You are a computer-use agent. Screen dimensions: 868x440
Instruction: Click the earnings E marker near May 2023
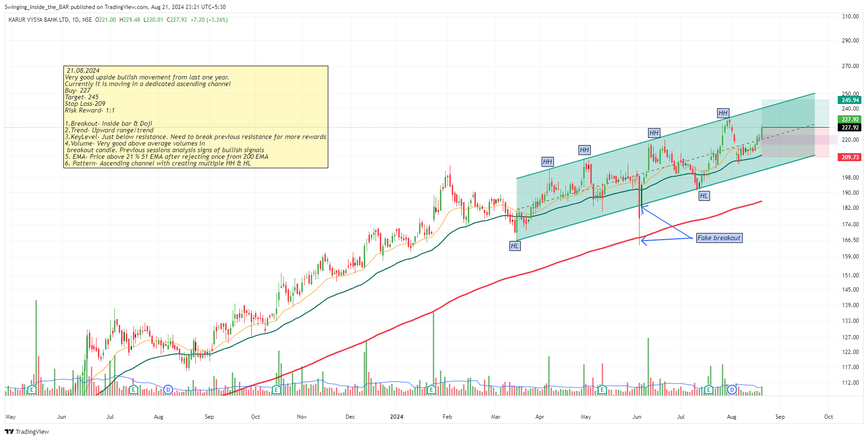[x=32, y=390]
